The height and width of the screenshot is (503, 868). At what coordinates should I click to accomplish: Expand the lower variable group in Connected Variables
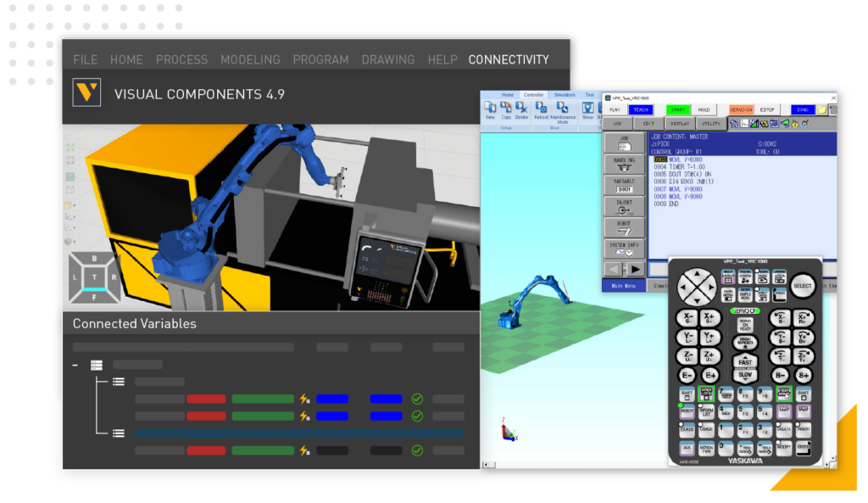[x=118, y=433]
